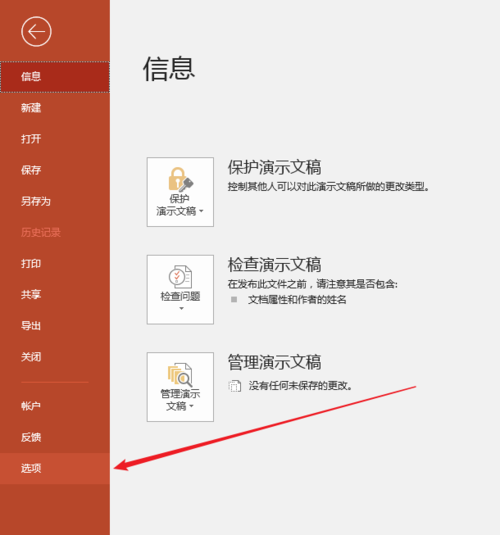Click the lock and key icon
The image size is (500, 535).
[x=181, y=179]
